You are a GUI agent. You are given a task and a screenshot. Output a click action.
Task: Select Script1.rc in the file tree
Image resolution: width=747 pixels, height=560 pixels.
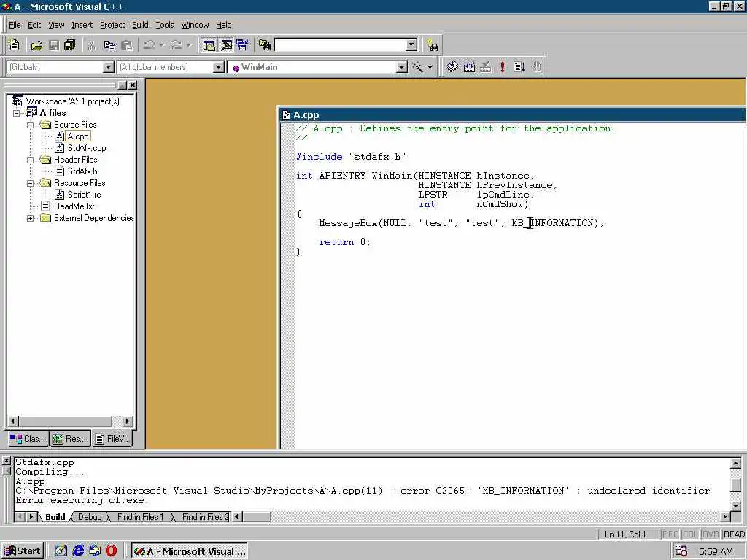coord(84,195)
